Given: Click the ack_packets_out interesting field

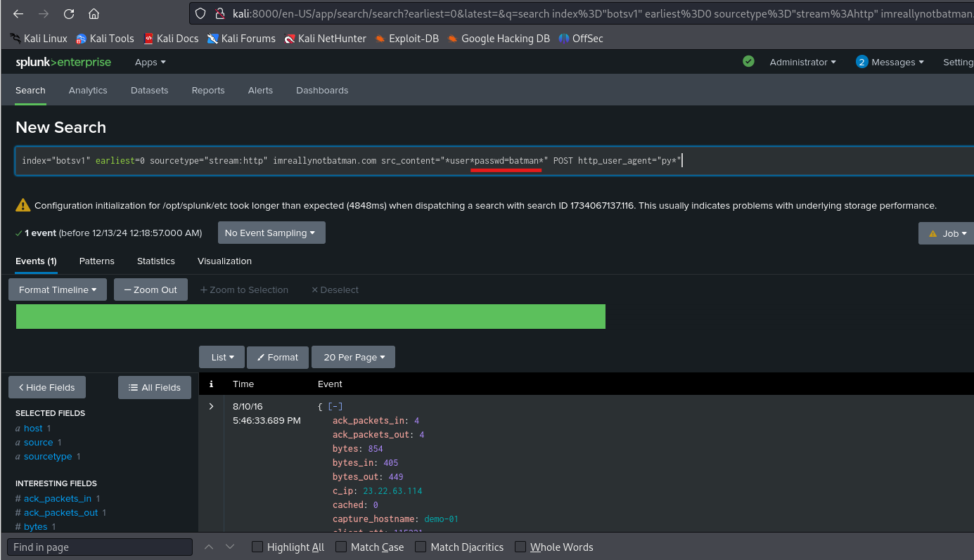Looking at the screenshot, I should click(x=61, y=512).
